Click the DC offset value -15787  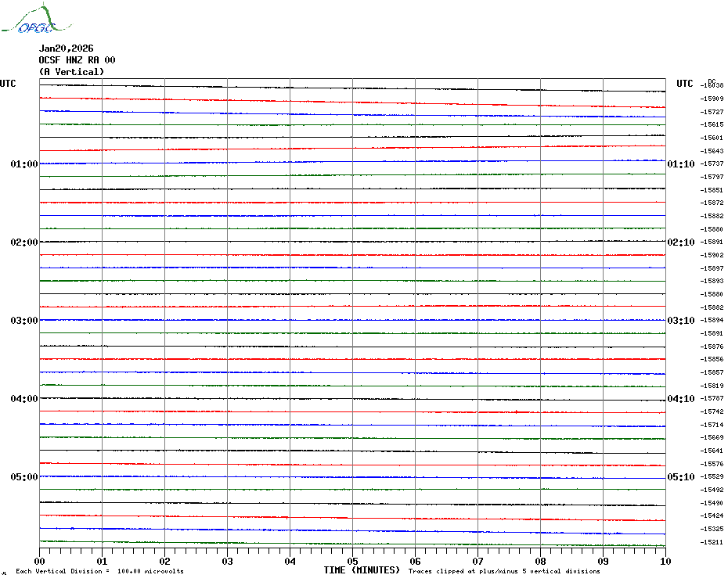coord(712,399)
